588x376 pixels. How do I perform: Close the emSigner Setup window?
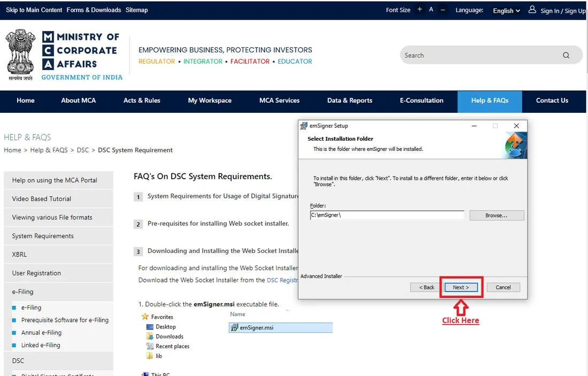point(516,126)
